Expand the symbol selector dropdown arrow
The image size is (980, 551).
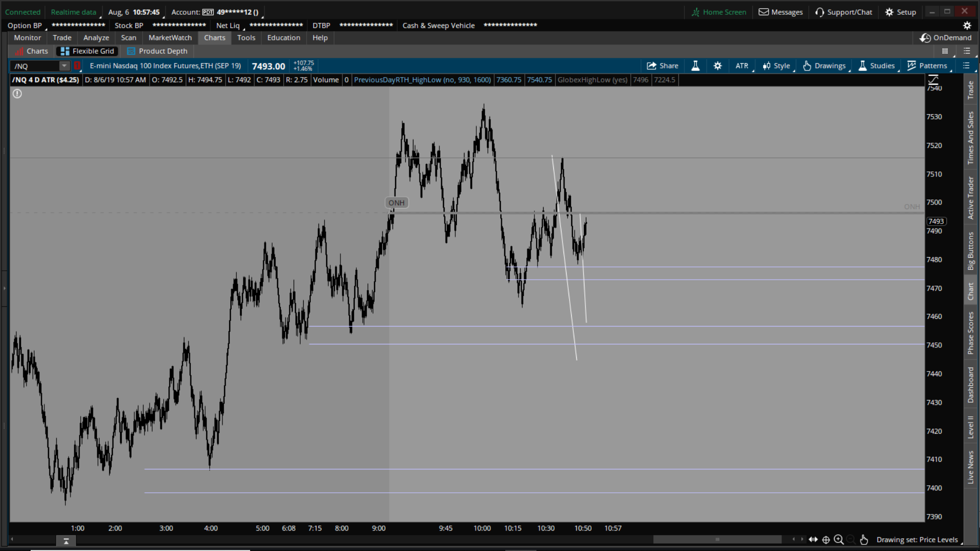click(x=64, y=66)
